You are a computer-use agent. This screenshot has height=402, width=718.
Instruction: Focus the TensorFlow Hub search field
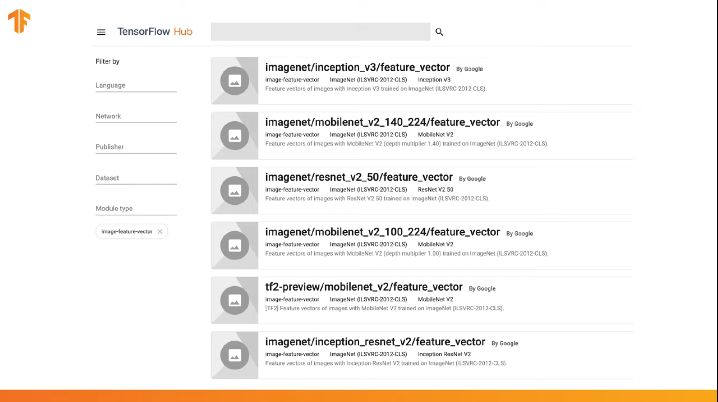click(321, 32)
